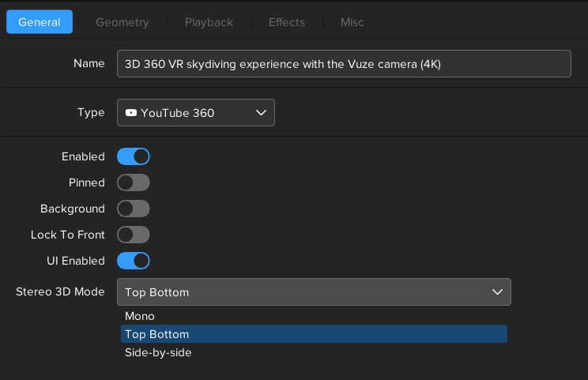Click into the Name text field
The height and width of the screenshot is (380, 588).
coord(344,64)
